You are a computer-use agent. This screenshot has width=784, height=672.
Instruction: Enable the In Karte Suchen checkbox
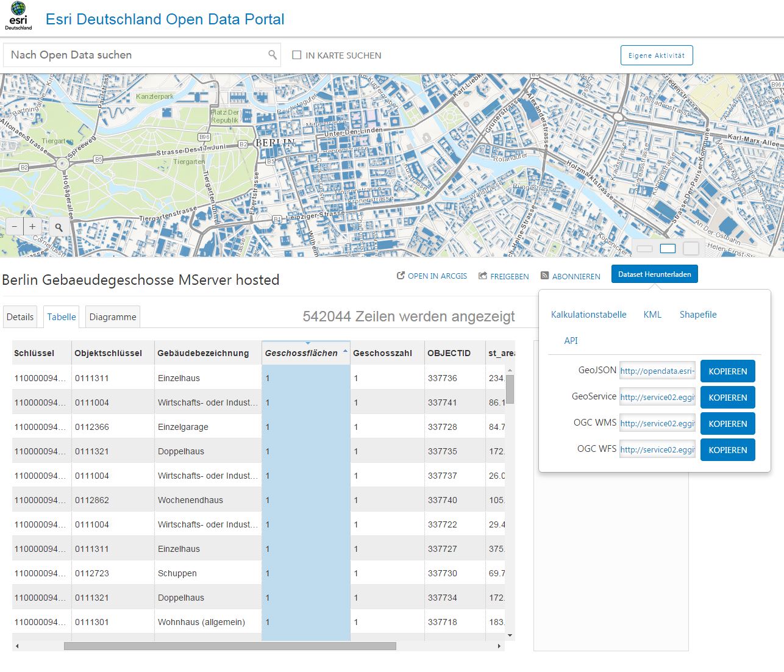[x=296, y=55]
